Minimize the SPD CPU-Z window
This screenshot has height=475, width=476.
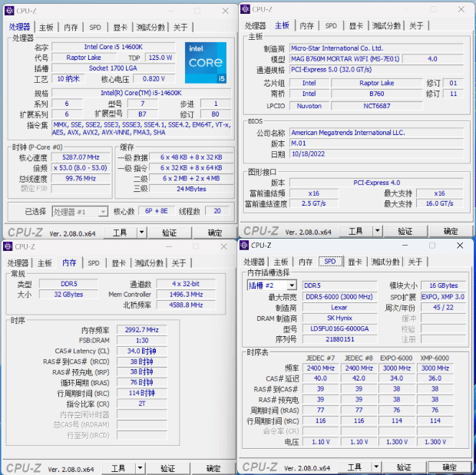[405, 246]
